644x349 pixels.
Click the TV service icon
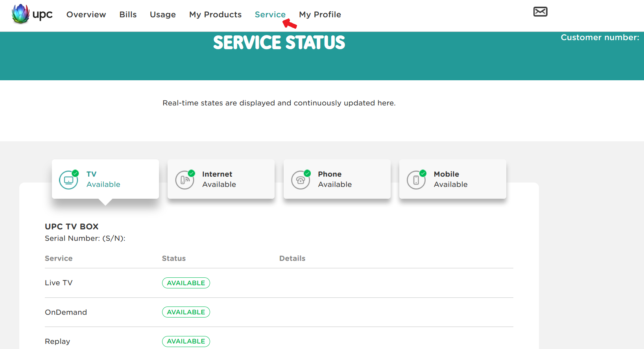point(69,180)
